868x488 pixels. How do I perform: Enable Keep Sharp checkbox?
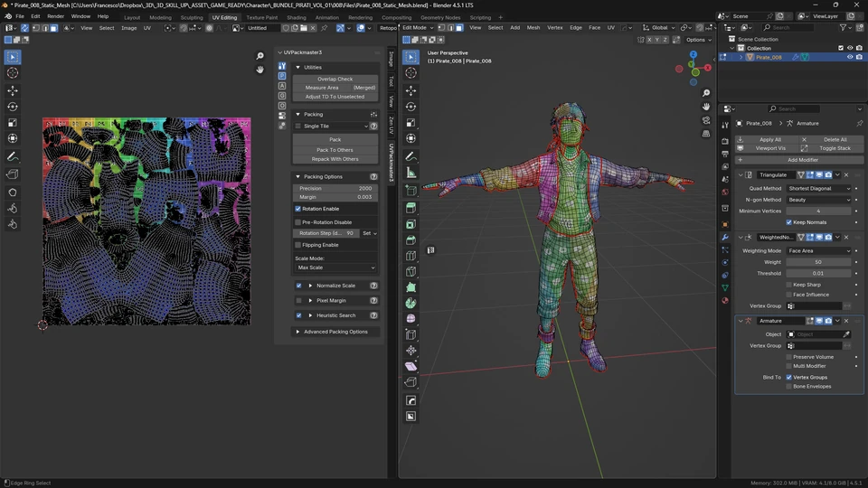(788, 285)
